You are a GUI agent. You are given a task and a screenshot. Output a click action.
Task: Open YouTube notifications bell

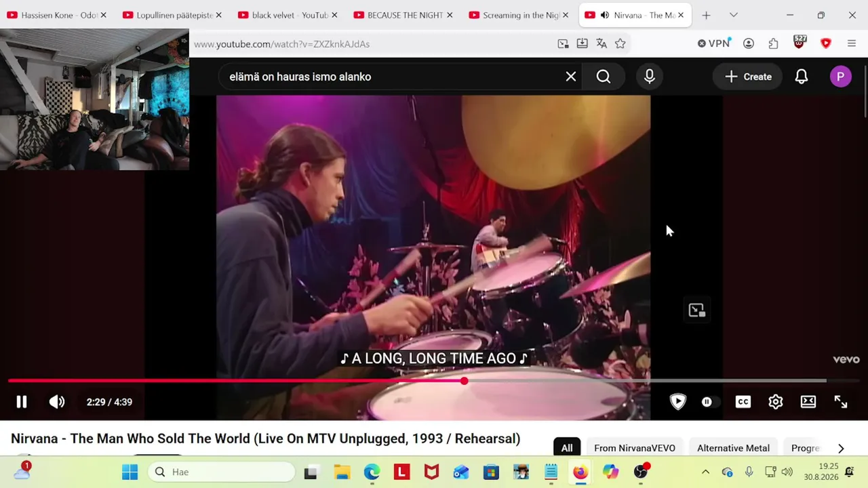802,77
